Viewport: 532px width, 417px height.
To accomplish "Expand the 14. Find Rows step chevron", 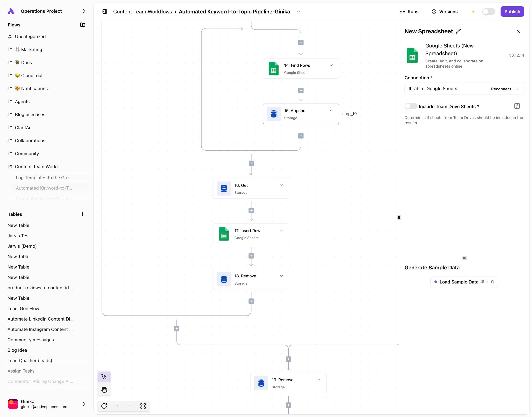I will pyautogui.click(x=331, y=65).
